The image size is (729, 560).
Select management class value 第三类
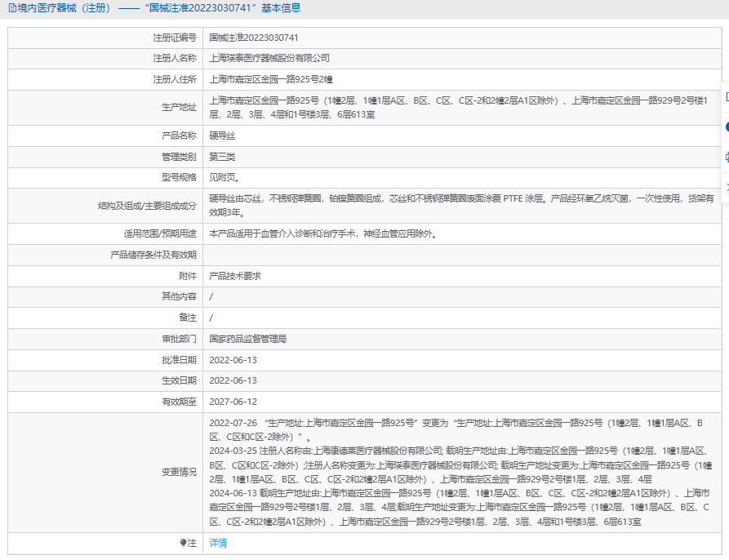tap(222, 157)
